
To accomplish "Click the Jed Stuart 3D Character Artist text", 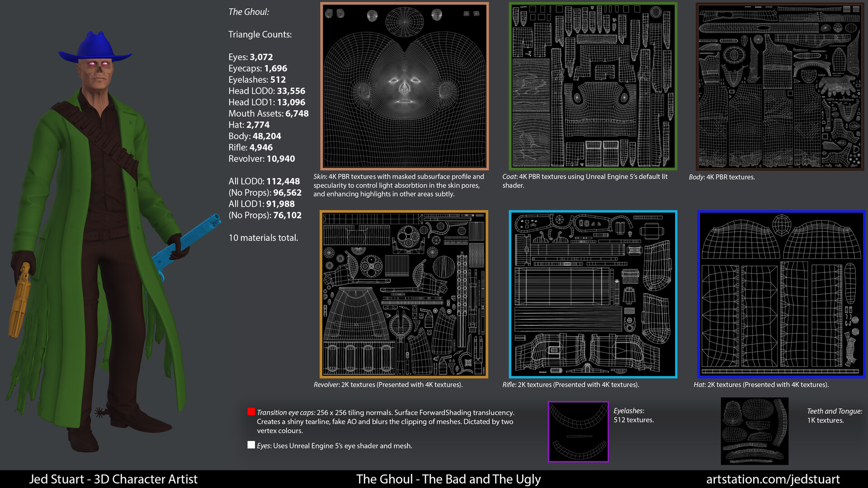I will pyautogui.click(x=113, y=479).
